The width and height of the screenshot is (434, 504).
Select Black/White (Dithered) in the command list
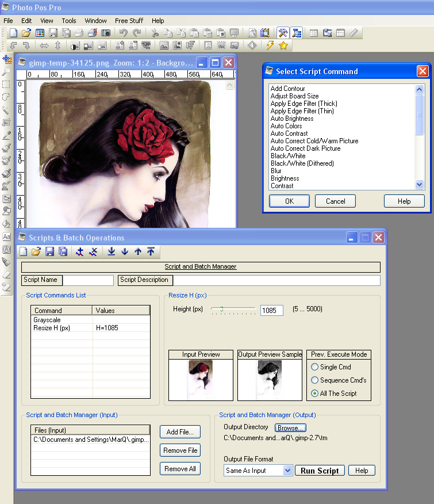tap(302, 163)
